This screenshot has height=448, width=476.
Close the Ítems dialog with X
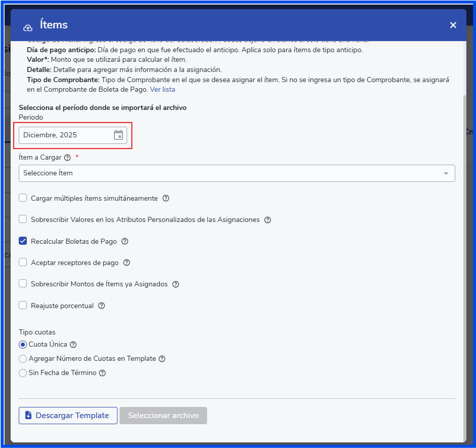pyautogui.click(x=453, y=25)
